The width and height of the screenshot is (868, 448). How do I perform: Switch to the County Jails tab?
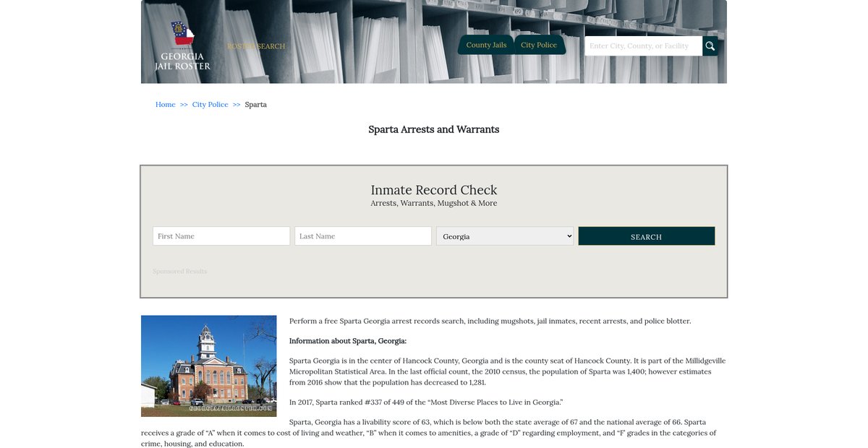point(486,45)
